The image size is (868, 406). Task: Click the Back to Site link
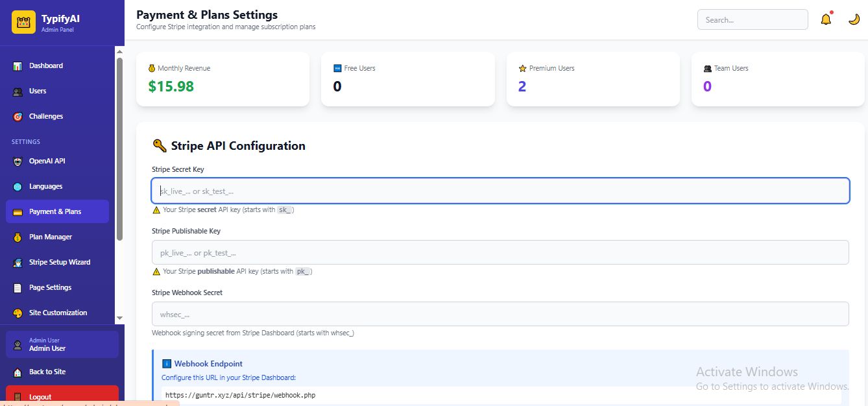point(47,372)
